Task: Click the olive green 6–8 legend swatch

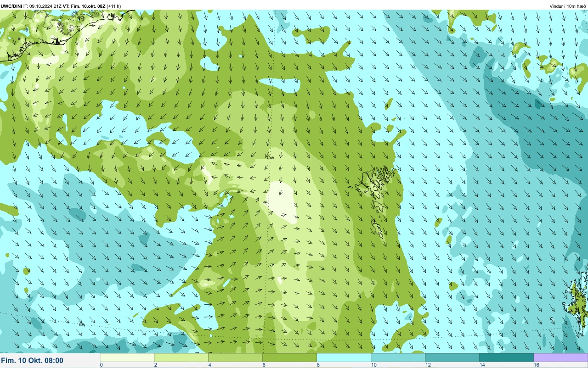Action: pyautogui.click(x=289, y=357)
